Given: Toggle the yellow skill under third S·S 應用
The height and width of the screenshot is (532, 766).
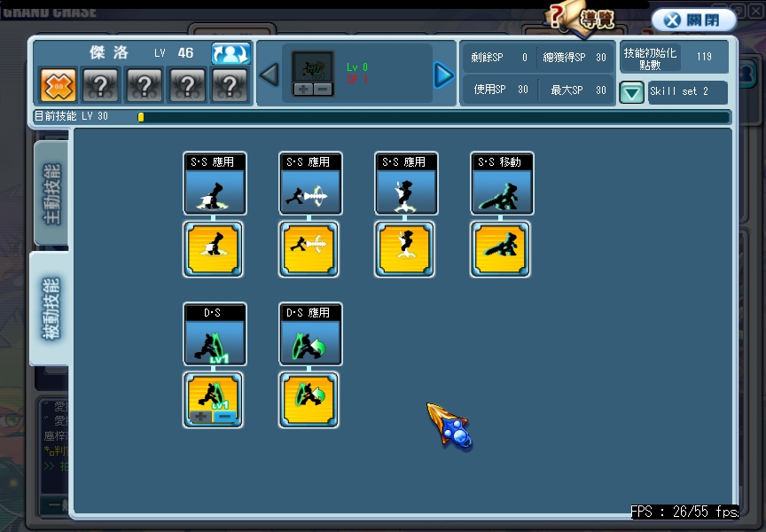Looking at the screenshot, I should point(404,249).
